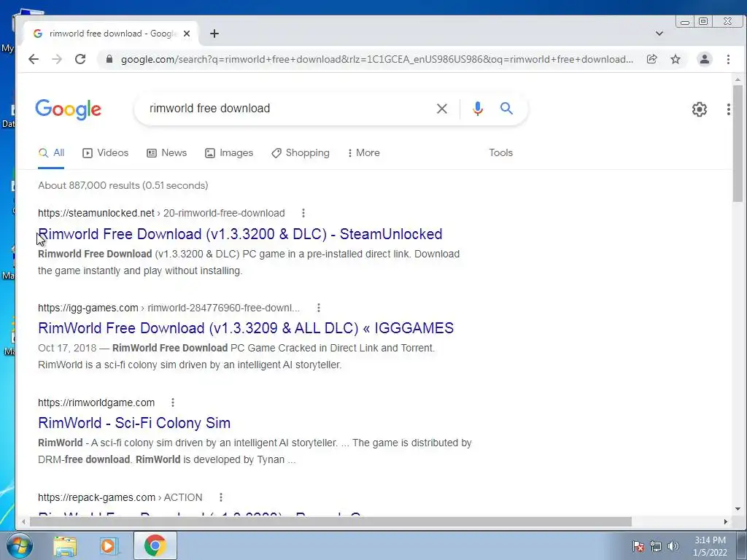The height and width of the screenshot is (560, 747).
Task: Click the igg-games.com URL breadcrumb
Action: (169, 308)
